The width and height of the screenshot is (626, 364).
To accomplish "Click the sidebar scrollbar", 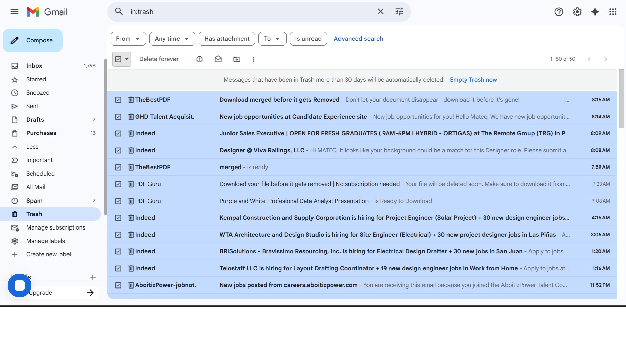I will (105, 136).
